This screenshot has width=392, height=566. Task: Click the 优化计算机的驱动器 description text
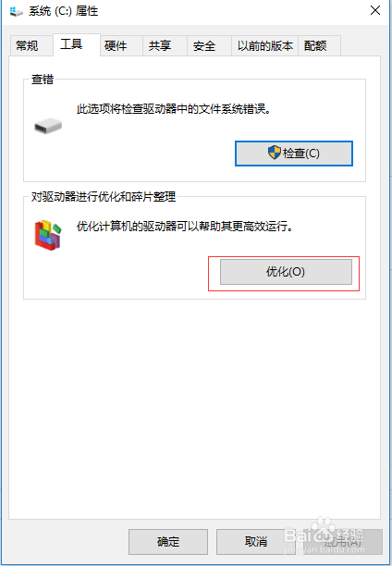[185, 227]
